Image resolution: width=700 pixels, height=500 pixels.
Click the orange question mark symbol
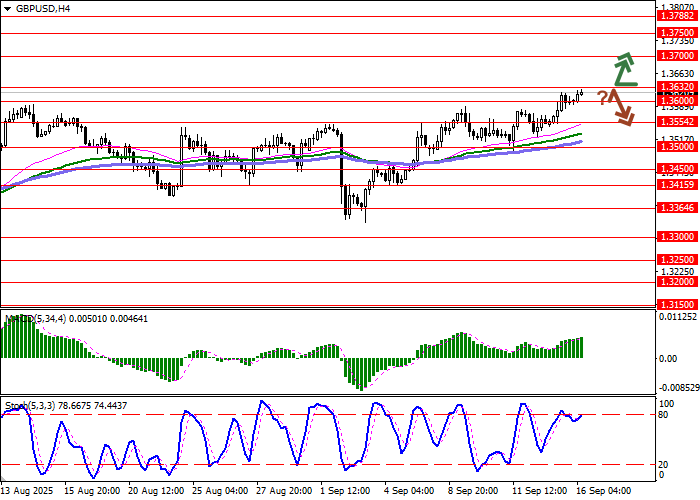603,97
